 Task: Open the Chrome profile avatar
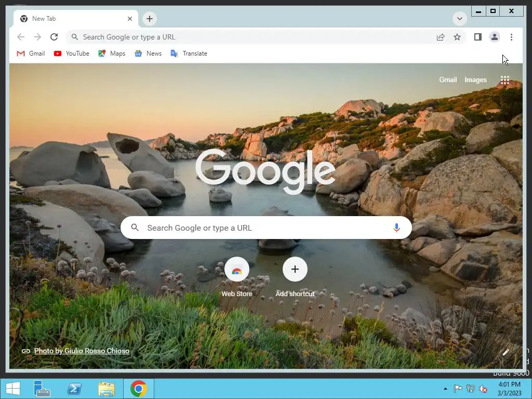point(495,37)
